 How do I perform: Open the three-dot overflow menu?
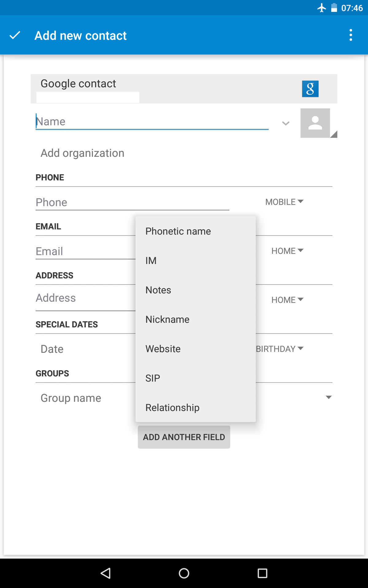351,36
